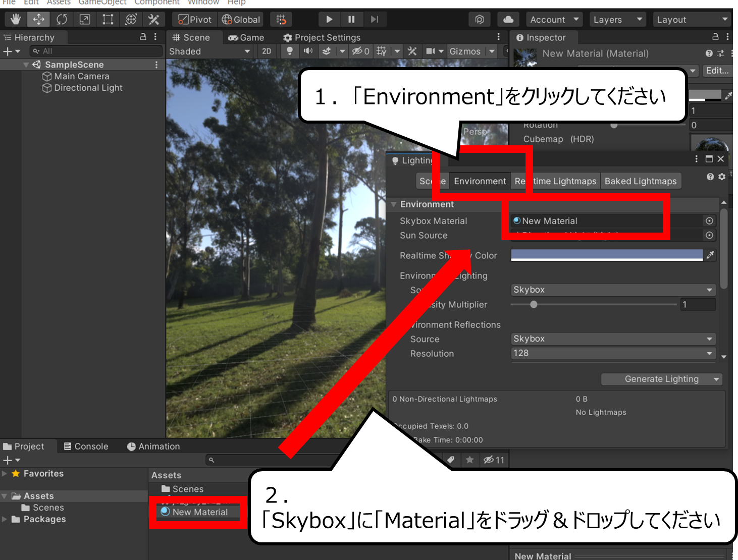Step one frame forward
The width and height of the screenshot is (738, 560).
[x=374, y=20]
